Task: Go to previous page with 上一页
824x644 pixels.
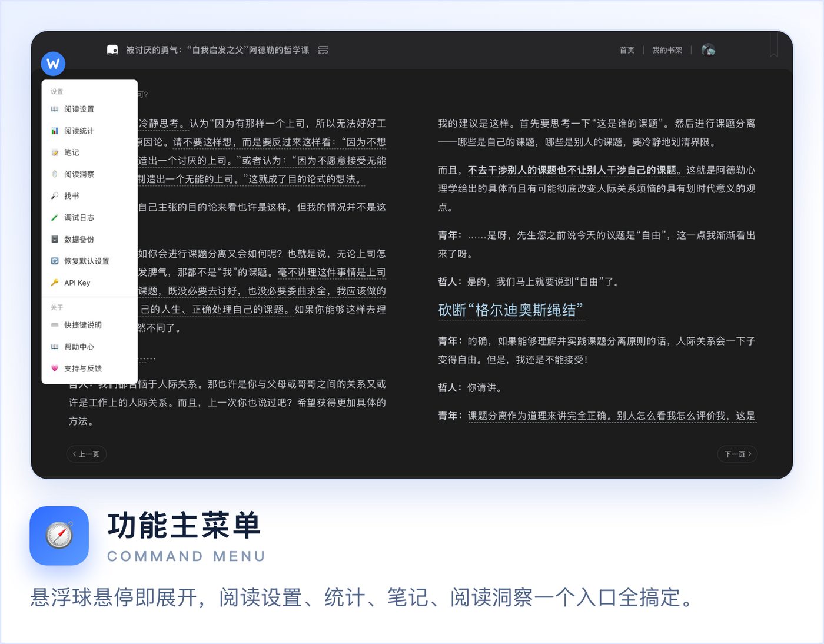Action: coord(87,454)
